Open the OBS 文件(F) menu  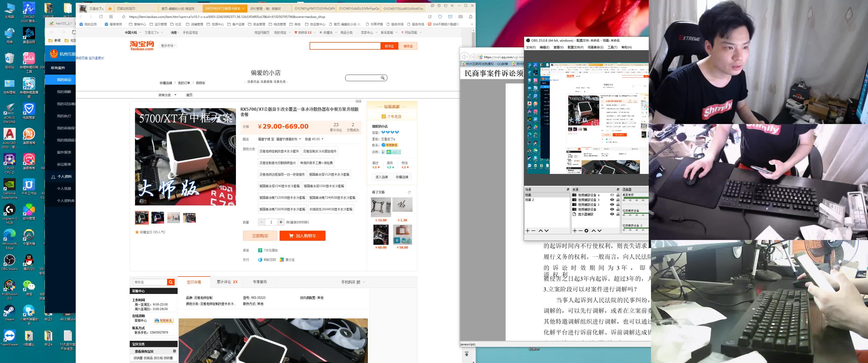tap(531, 47)
